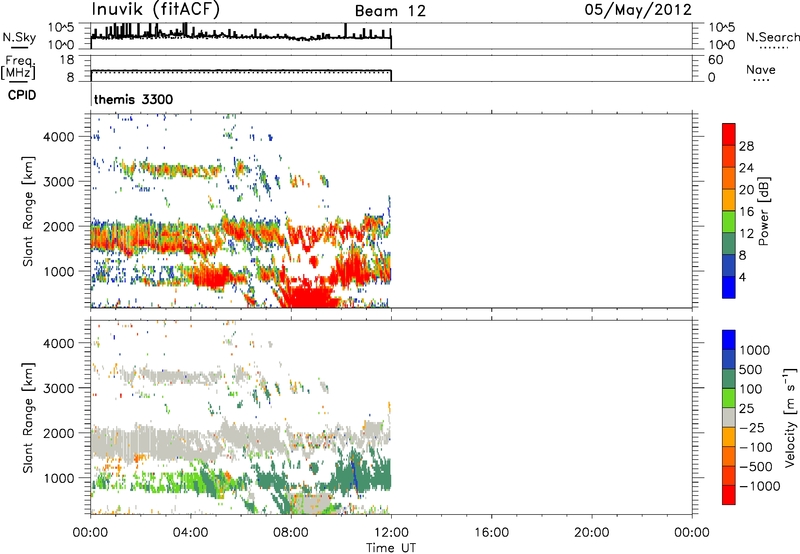
Task: Click the date label "05/May/2012"
Action: click(638, 10)
